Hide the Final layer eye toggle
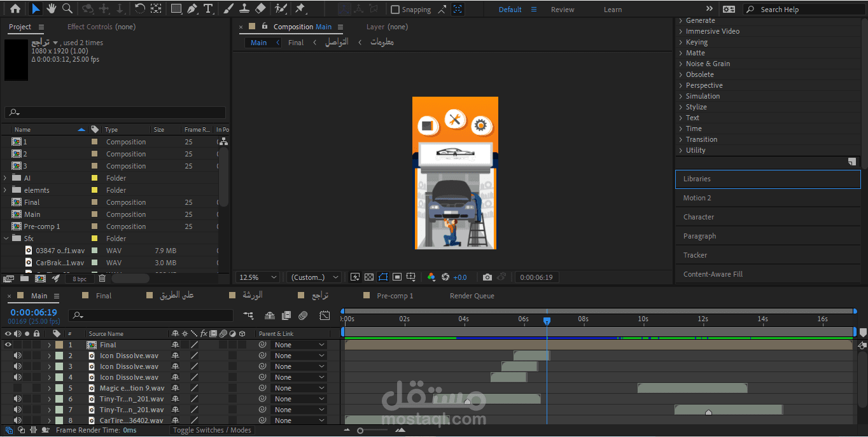Image resolution: width=868 pixels, height=437 pixels. tap(8, 345)
